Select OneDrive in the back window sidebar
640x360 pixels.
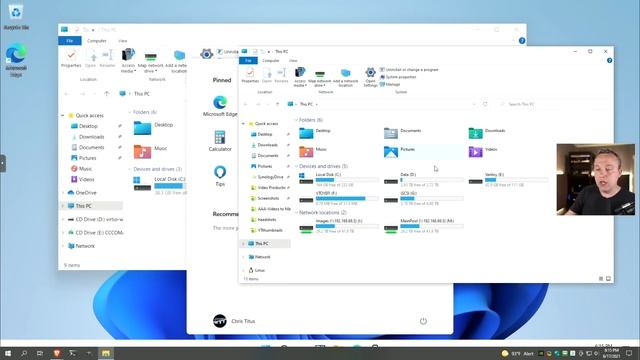tap(86, 193)
